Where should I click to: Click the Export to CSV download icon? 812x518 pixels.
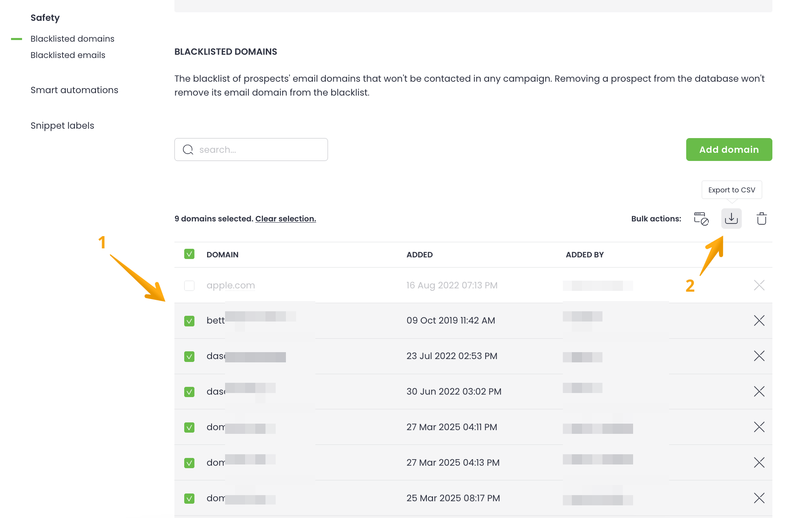click(731, 219)
